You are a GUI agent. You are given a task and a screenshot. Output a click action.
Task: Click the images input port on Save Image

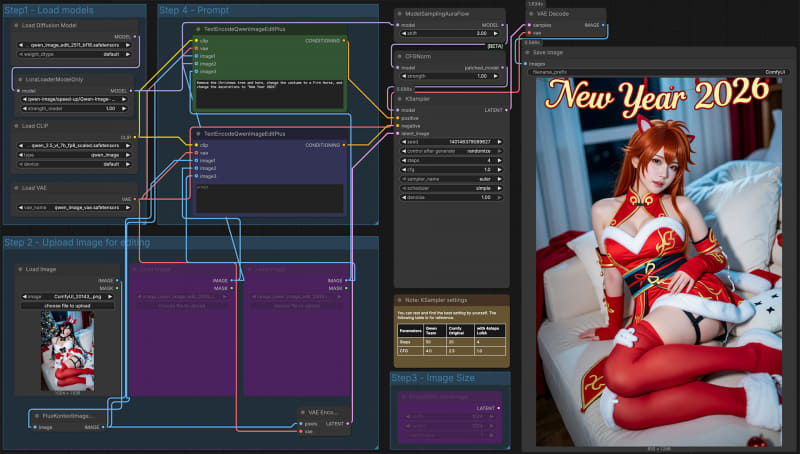pos(526,64)
